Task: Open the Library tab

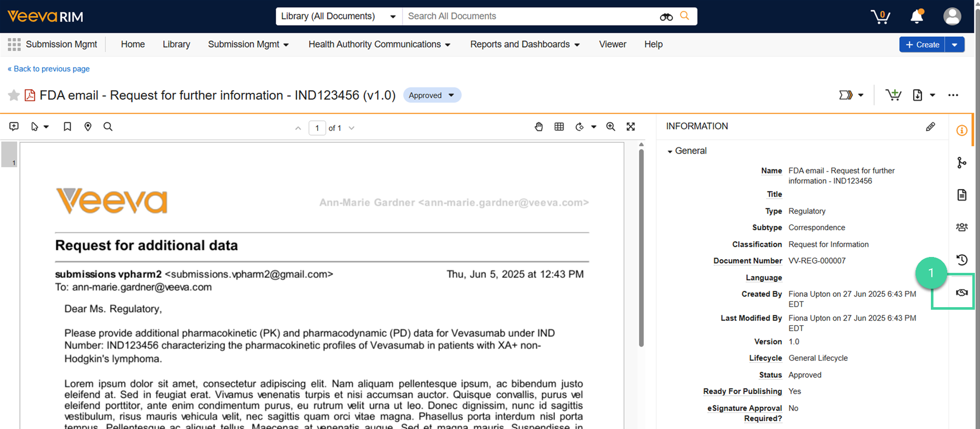Action: click(x=176, y=45)
